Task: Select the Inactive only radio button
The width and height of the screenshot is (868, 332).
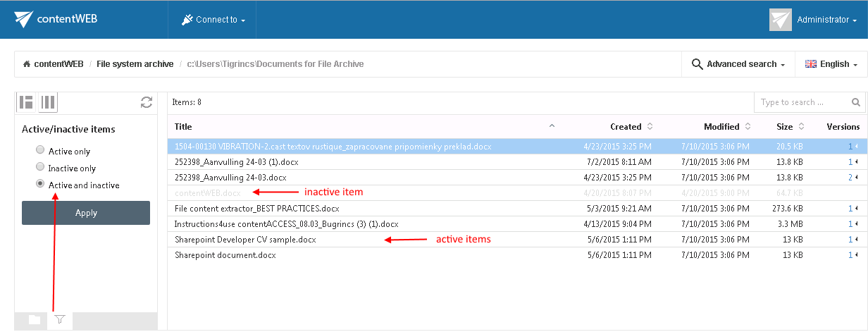Action: click(x=40, y=167)
